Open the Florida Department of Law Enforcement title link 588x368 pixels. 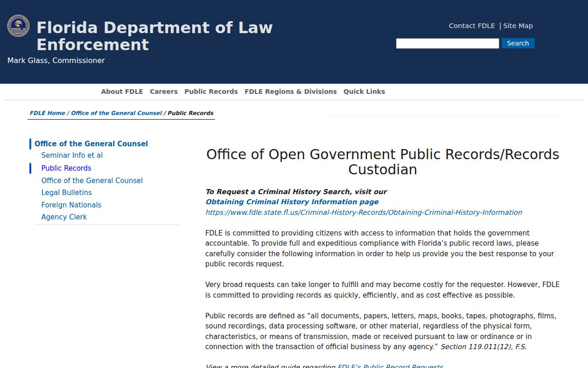(x=154, y=36)
